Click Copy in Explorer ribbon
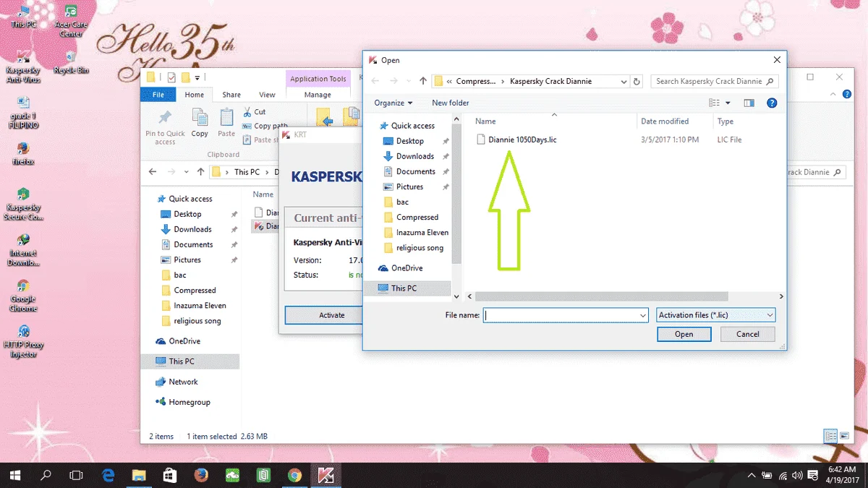The image size is (868, 488). (200, 123)
